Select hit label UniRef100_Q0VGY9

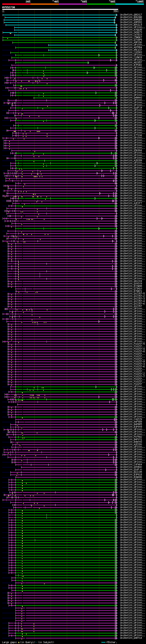tap(131, 284)
